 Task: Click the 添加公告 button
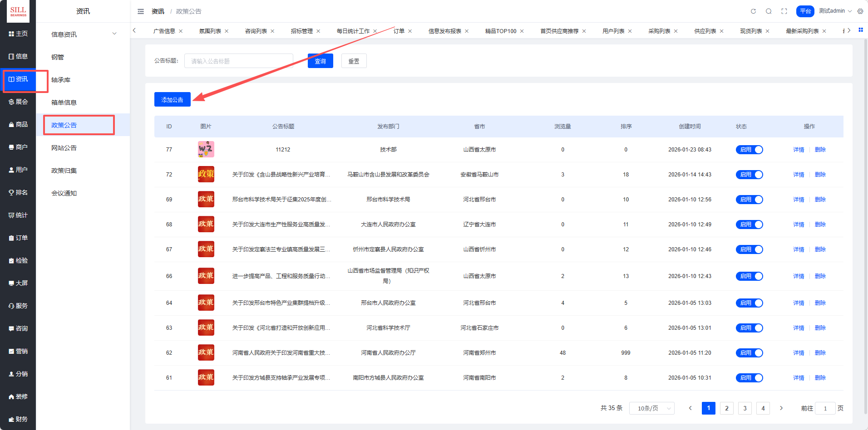pyautogui.click(x=172, y=100)
